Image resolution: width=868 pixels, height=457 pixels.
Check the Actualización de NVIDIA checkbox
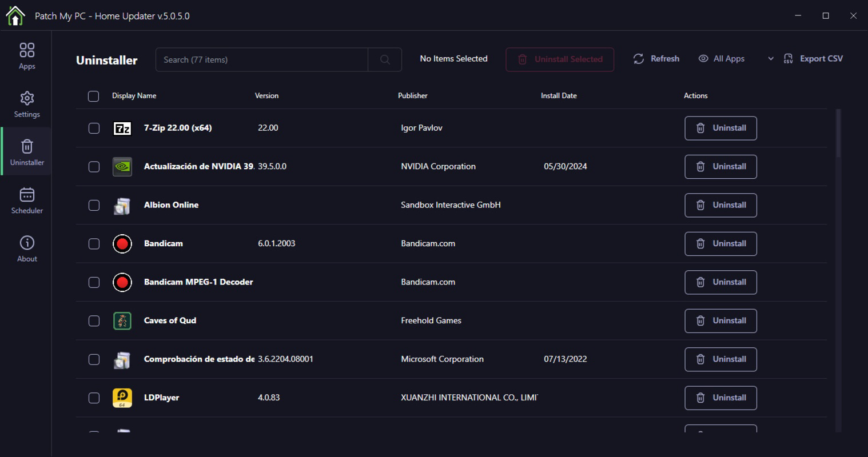[94, 167]
